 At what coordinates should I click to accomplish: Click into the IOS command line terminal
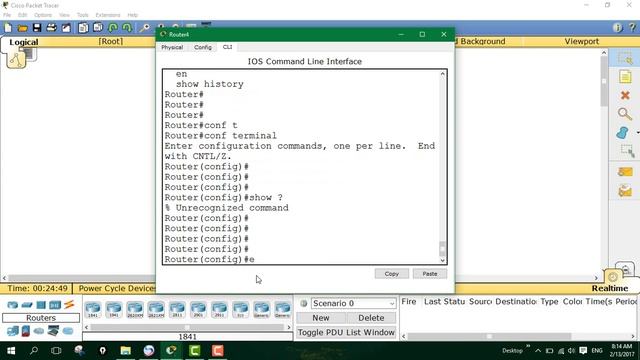pyautogui.click(x=301, y=167)
